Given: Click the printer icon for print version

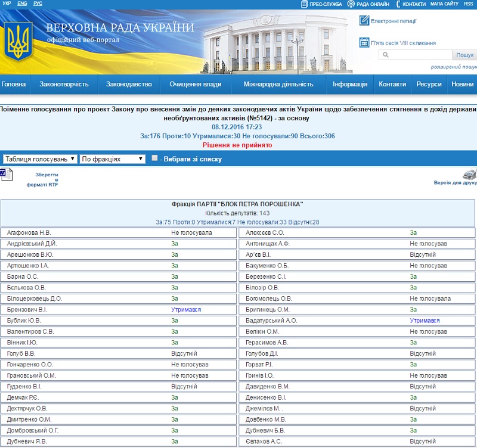Looking at the screenshot, I should point(470,174).
